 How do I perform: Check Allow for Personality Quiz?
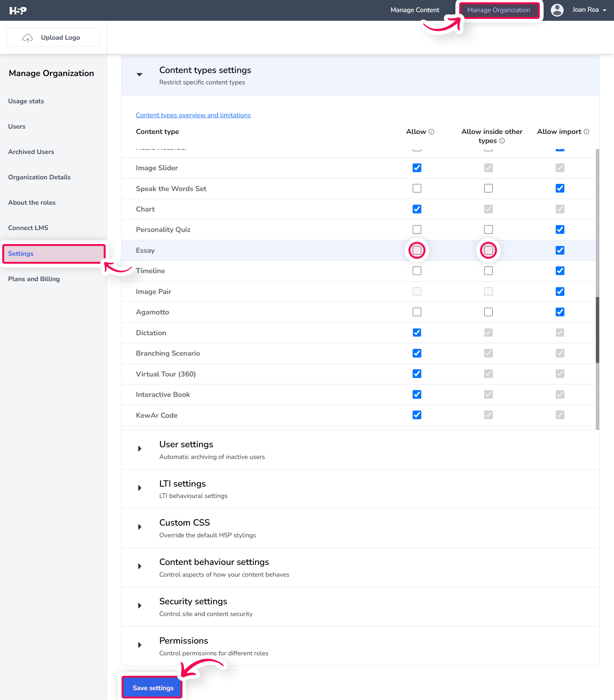[x=417, y=230]
